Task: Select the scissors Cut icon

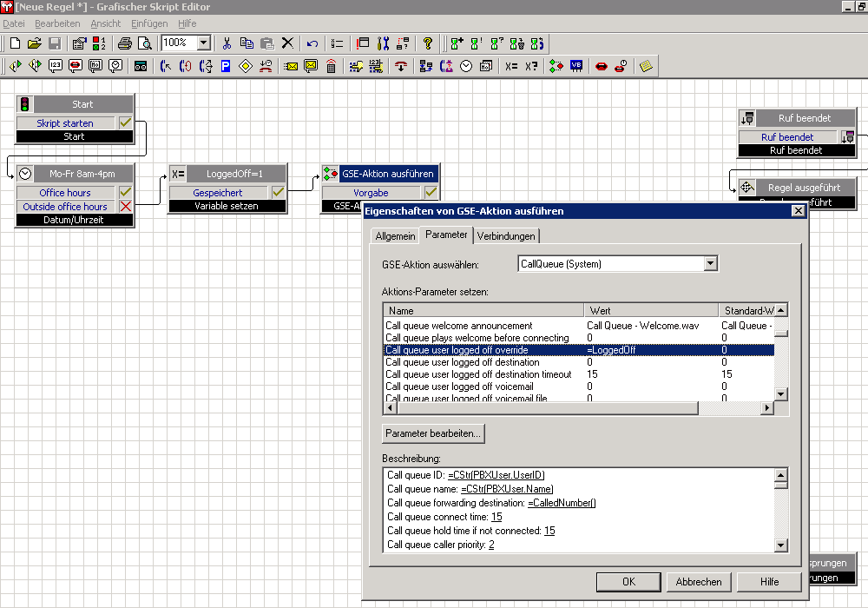Action: pyautogui.click(x=227, y=43)
